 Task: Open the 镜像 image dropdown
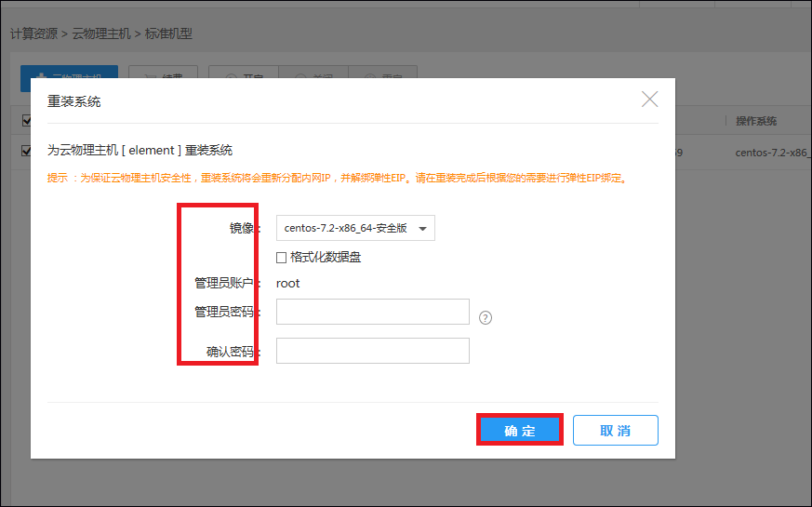355,228
